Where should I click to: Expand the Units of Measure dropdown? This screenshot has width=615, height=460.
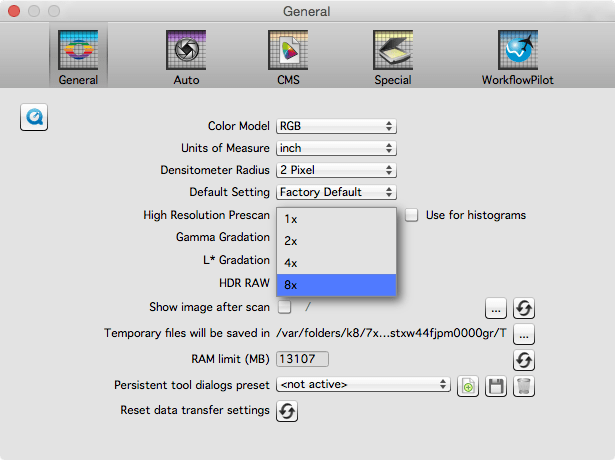[x=336, y=148]
